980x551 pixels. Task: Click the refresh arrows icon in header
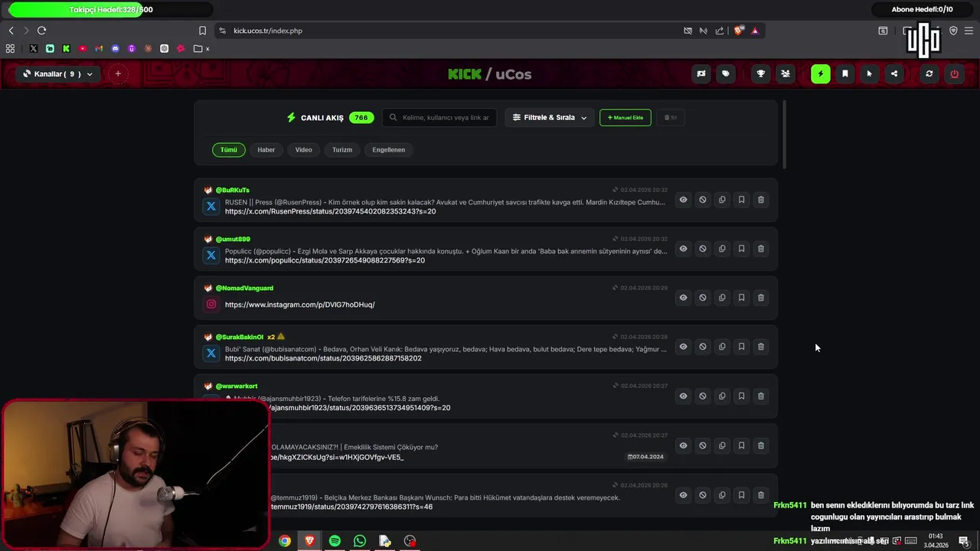click(x=929, y=74)
